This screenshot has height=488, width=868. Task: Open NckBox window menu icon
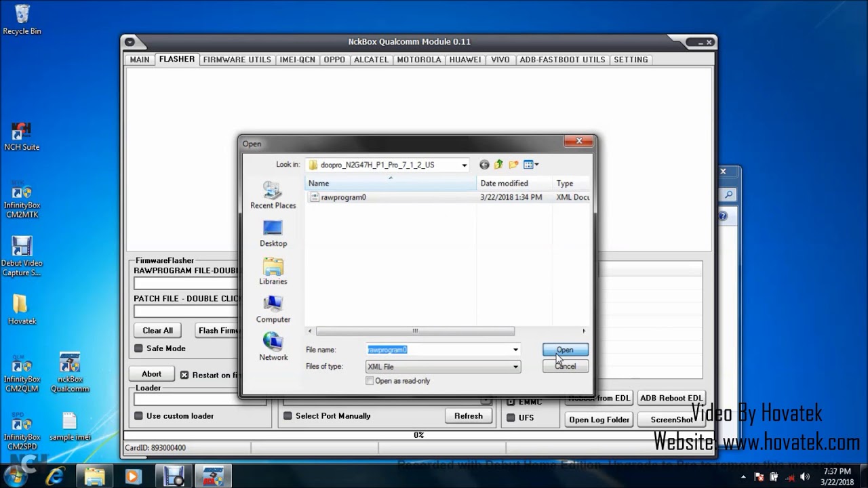coord(130,42)
